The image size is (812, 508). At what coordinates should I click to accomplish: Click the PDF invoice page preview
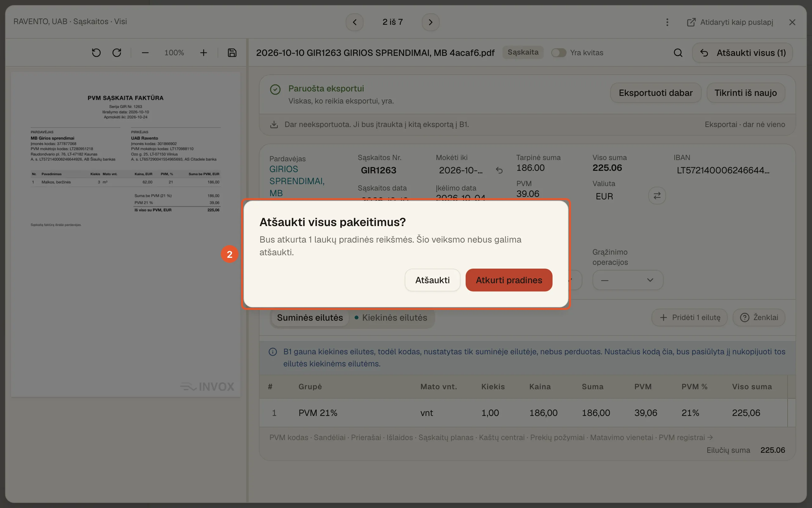126,234
